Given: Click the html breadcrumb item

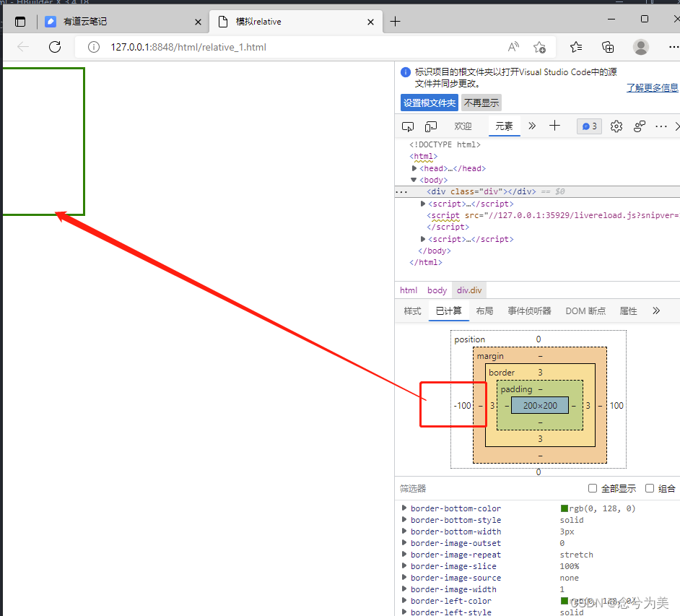Looking at the screenshot, I should tap(409, 290).
